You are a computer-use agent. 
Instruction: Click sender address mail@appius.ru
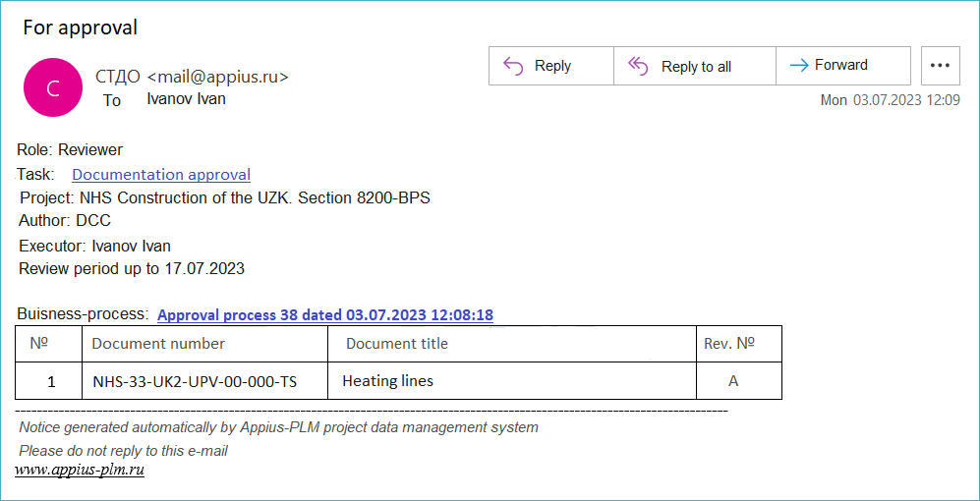[x=218, y=77]
